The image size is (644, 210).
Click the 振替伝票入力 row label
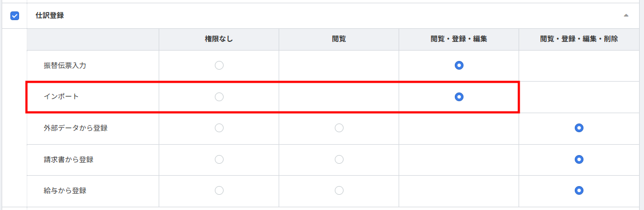point(65,66)
